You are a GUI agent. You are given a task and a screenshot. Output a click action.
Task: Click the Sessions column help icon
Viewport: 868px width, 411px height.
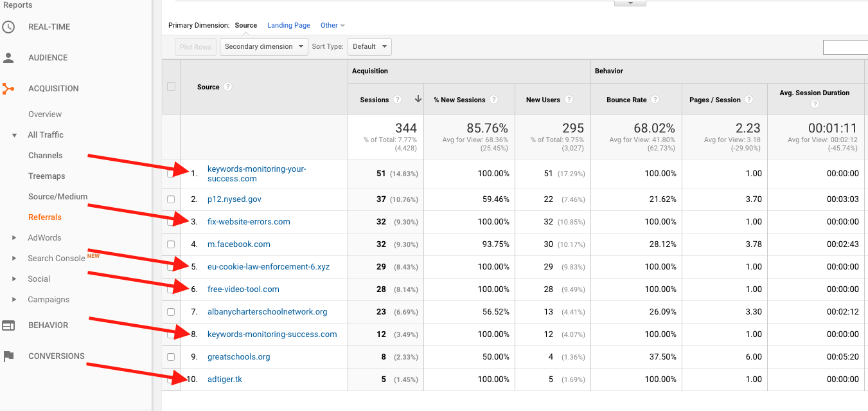pos(397,100)
